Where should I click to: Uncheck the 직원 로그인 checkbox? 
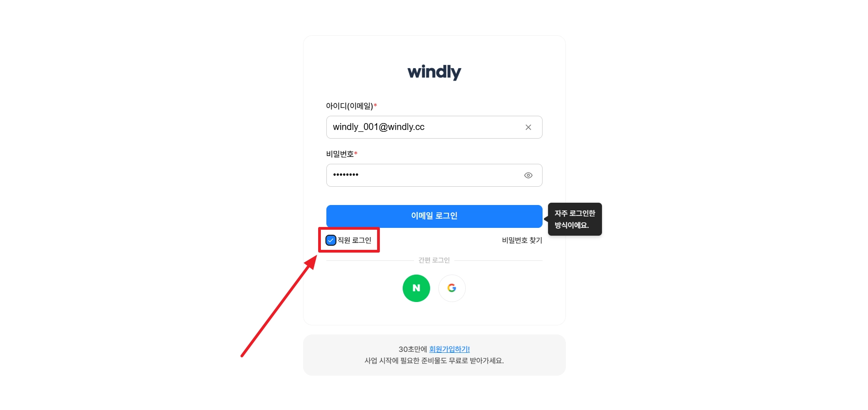pyautogui.click(x=331, y=240)
